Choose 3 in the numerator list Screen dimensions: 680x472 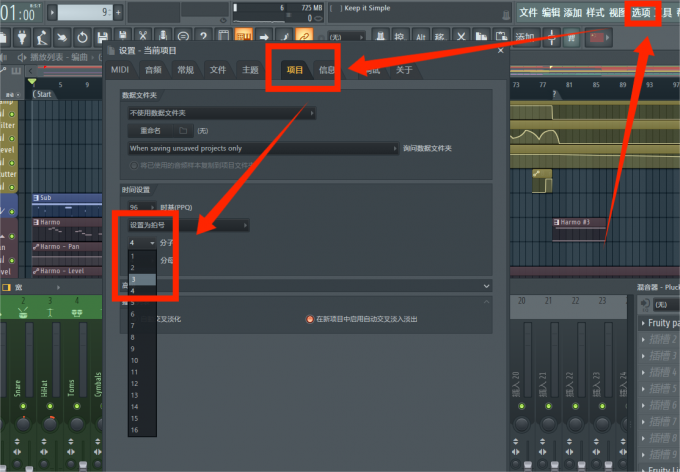click(x=142, y=279)
